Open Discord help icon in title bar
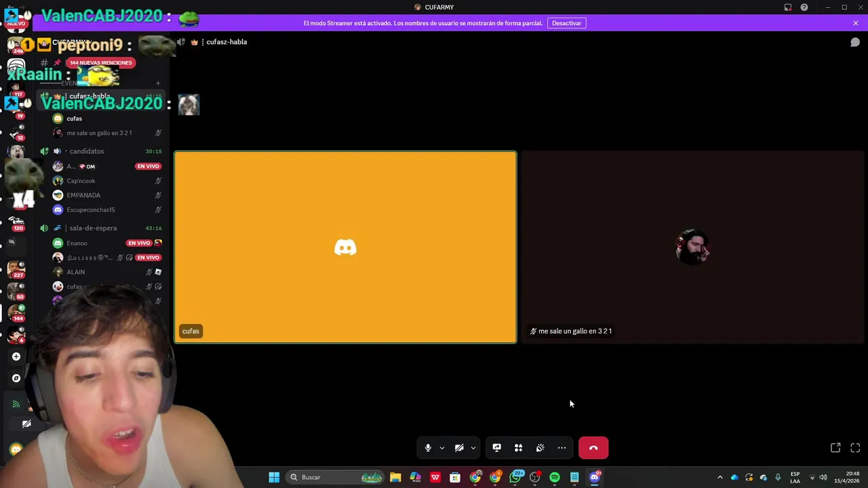 pyautogui.click(x=804, y=7)
